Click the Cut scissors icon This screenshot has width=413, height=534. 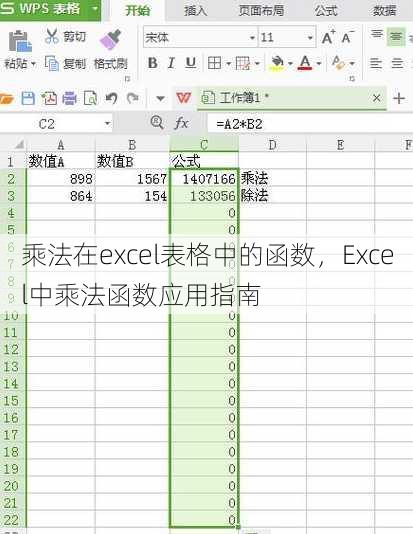point(52,36)
